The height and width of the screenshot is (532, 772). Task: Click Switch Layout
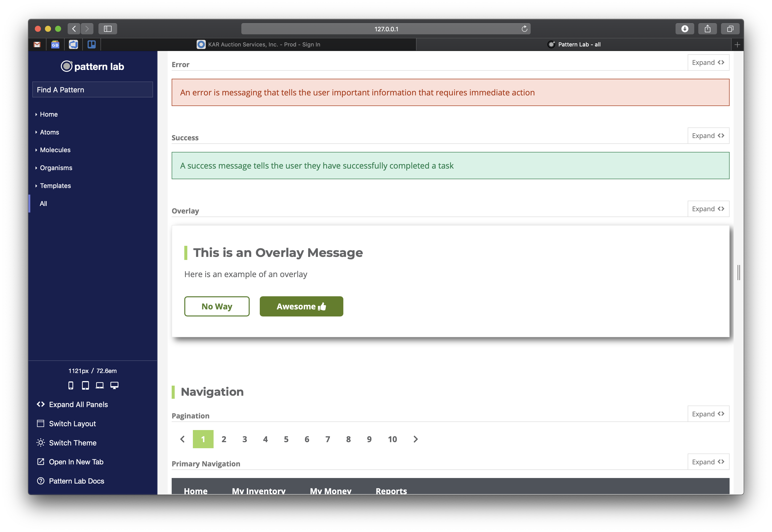66,423
